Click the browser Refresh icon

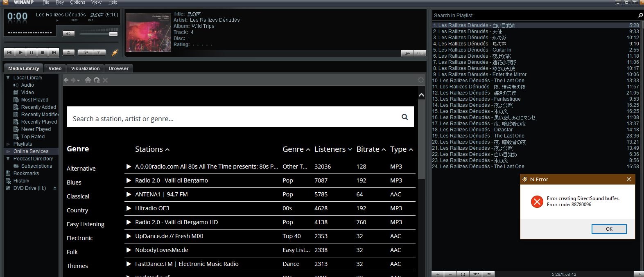[x=97, y=80]
